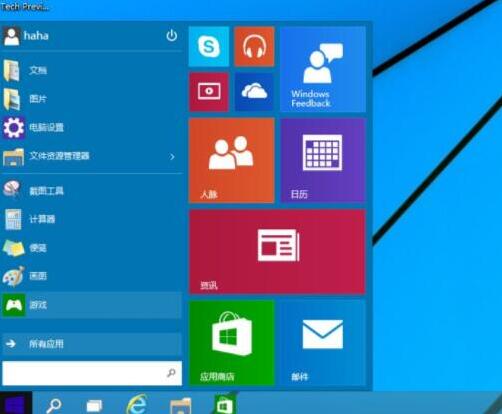The image size is (502, 414).
Task: Open Task View on the taskbar
Action: click(x=94, y=405)
